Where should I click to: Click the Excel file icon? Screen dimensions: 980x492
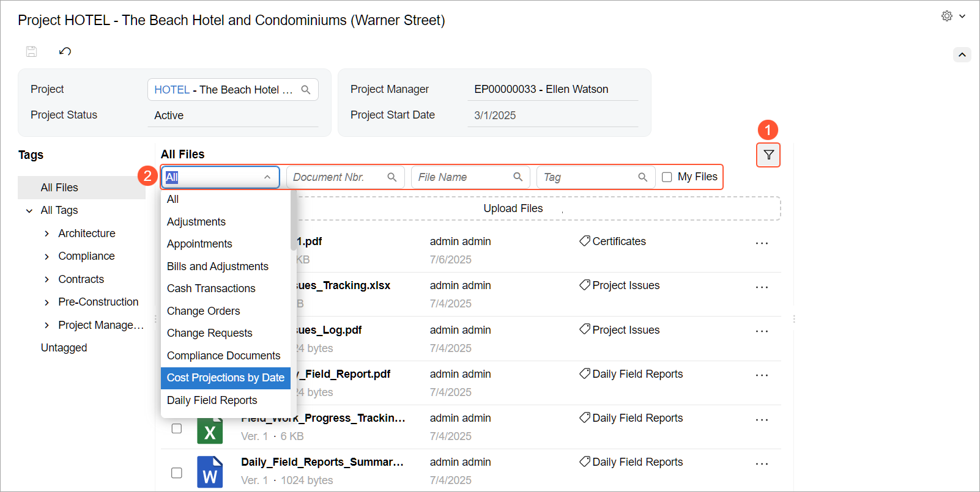pyautogui.click(x=210, y=430)
